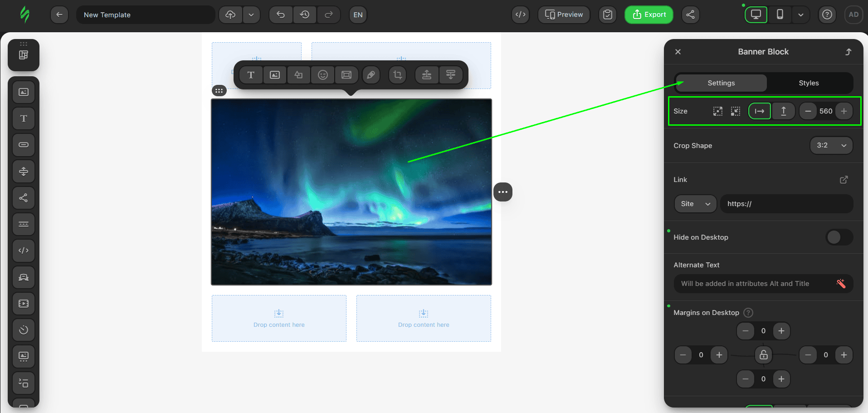Select the timer block in left sidebar
The image size is (868, 413).
pyautogui.click(x=24, y=330)
